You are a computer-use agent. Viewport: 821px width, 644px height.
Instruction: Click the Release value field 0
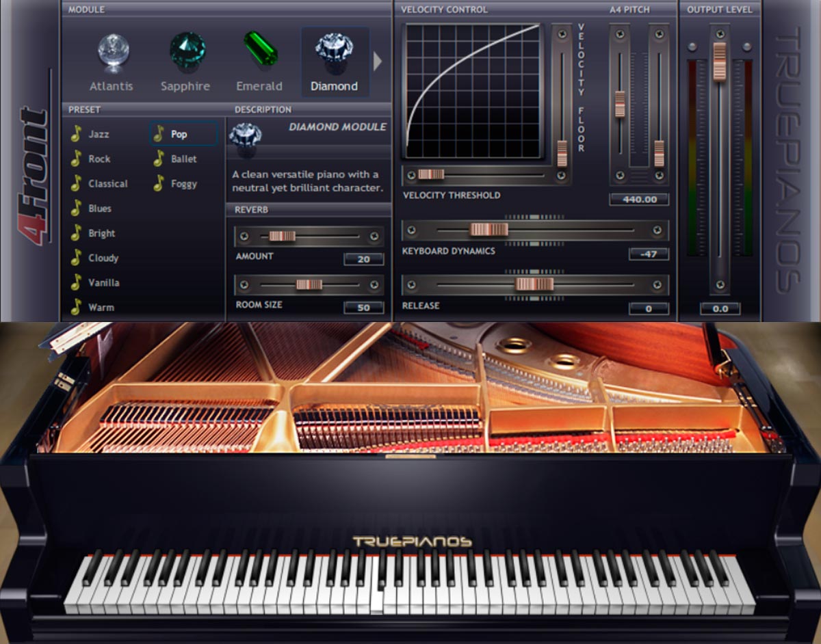pyautogui.click(x=649, y=309)
